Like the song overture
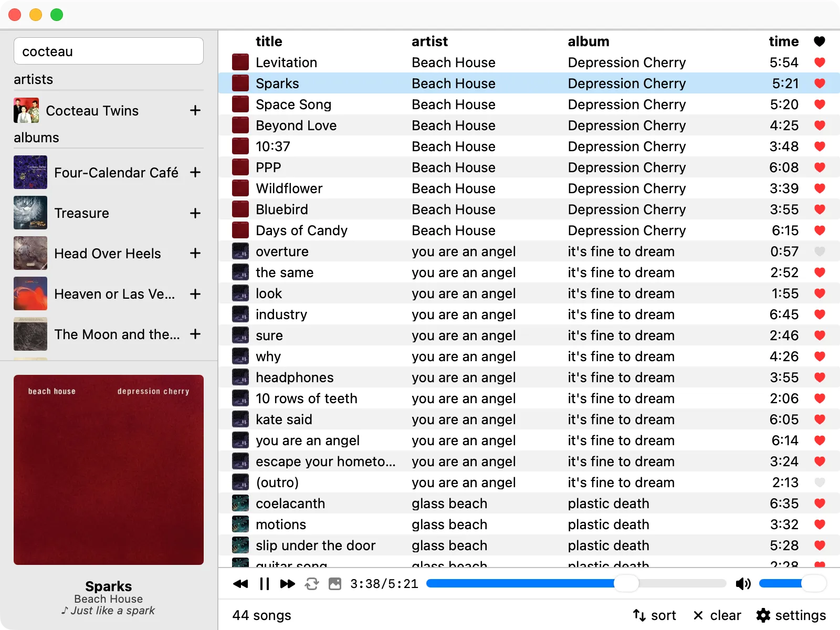 820,251
